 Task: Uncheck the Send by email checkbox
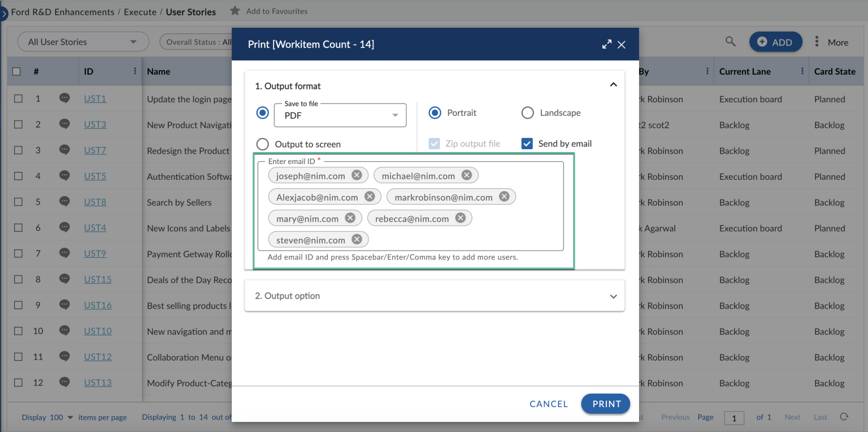coord(527,143)
